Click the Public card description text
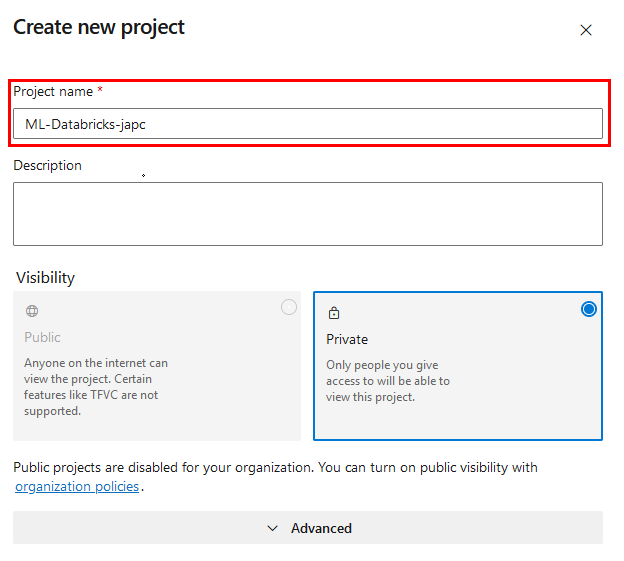The image size is (624, 561). (x=96, y=387)
